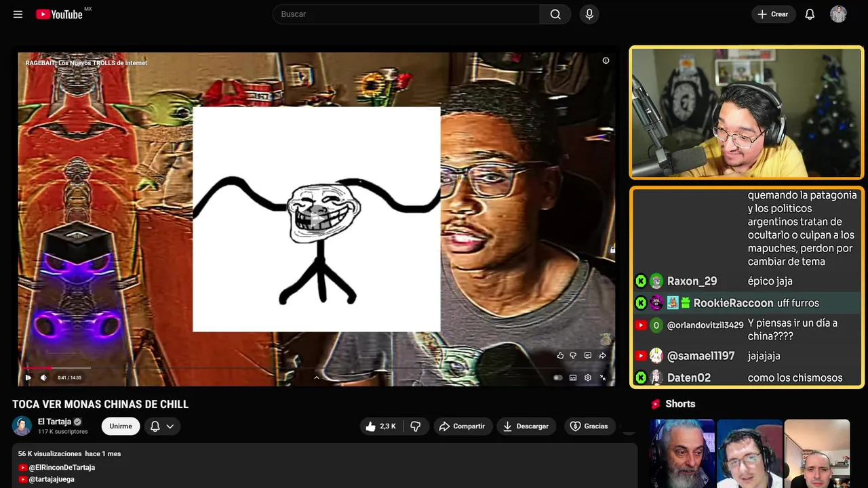Viewport: 868px width, 488px height.
Task: Click Raxon_29 chat username
Action: coord(692,281)
